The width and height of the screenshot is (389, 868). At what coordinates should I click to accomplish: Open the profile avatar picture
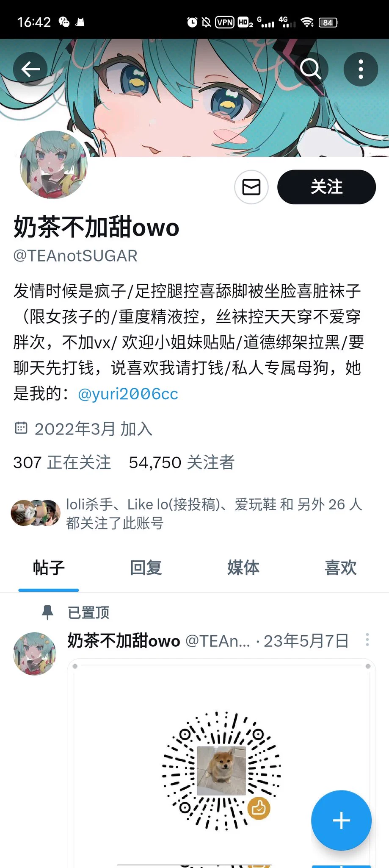click(53, 165)
